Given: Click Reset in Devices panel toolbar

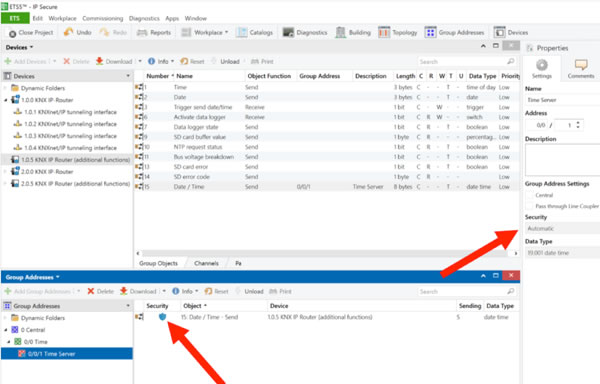Looking at the screenshot, I should tap(192, 62).
